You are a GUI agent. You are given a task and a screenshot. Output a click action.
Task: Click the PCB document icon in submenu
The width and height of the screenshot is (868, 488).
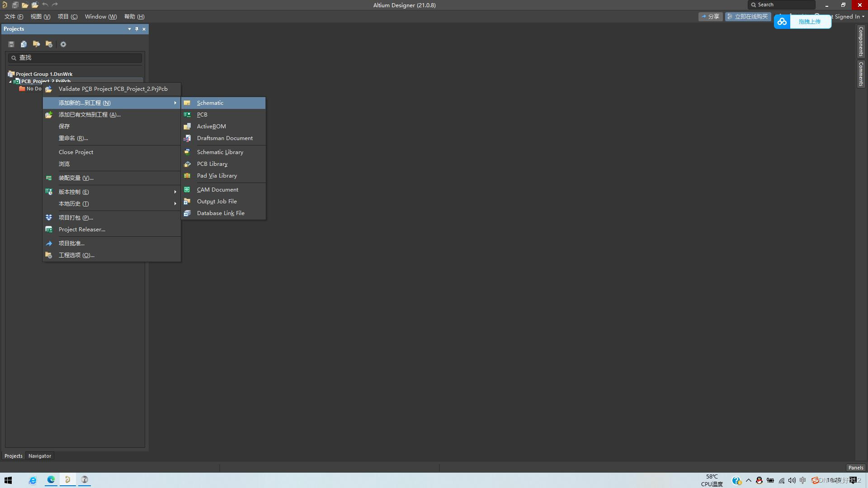pyautogui.click(x=187, y=115)
